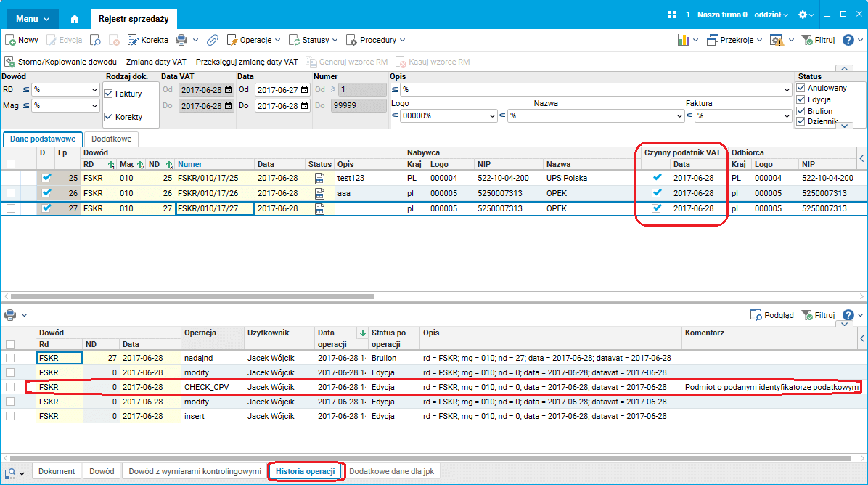The width and height of the screenshot is (868, 485).
Task: Open Dowód z wymiarami kontrolingowymi tab
Action: 195,471
